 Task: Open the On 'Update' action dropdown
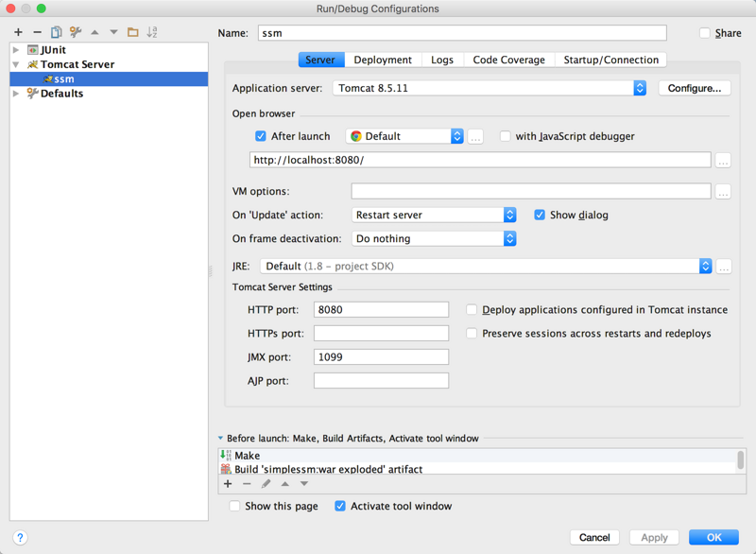[434, 215]
